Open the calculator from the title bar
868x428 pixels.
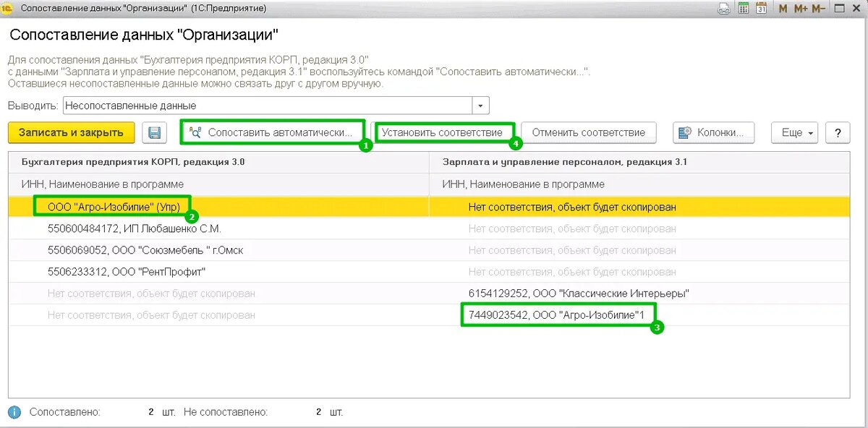point(743,8)
